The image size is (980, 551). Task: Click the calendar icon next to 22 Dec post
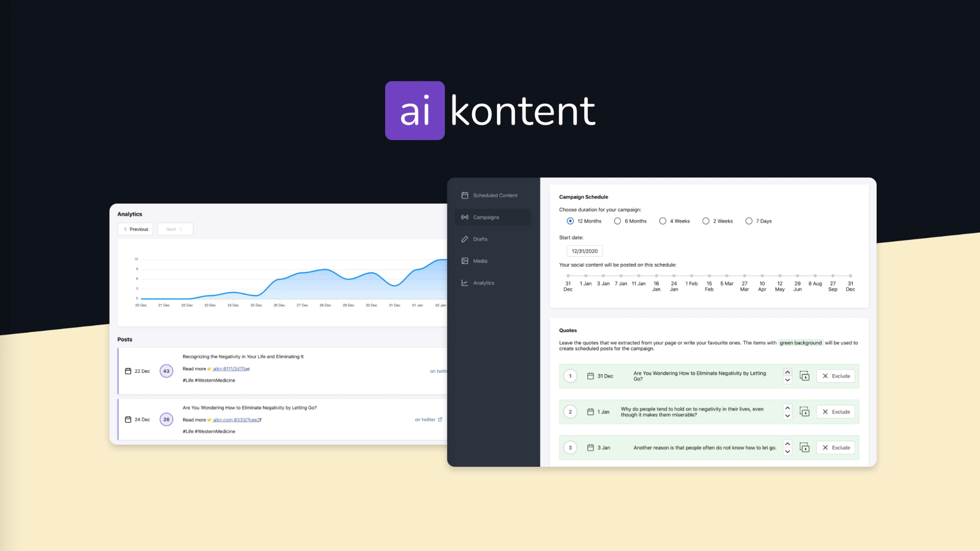128,371
